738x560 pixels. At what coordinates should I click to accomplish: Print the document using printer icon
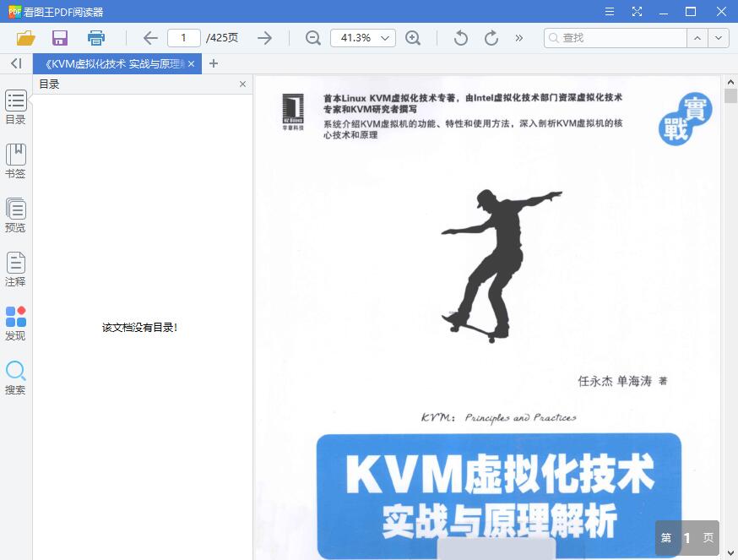tap(96, 38)
